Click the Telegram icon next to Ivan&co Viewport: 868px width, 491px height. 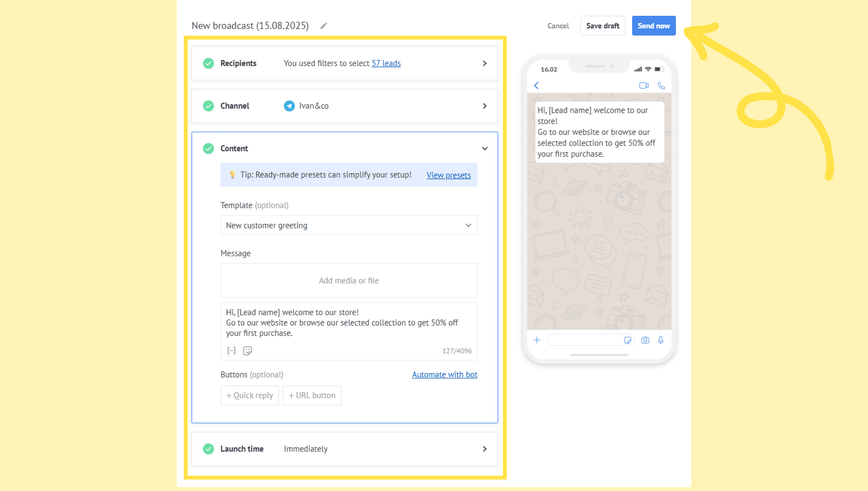[x=289, y=106]
